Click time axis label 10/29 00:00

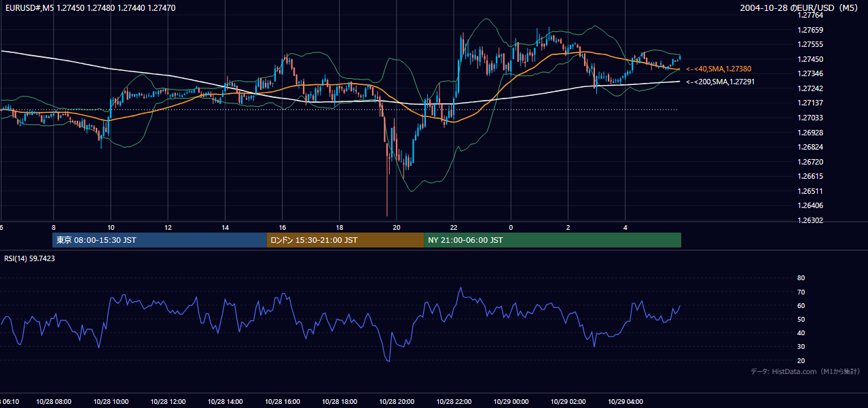(x=511, y=402)
